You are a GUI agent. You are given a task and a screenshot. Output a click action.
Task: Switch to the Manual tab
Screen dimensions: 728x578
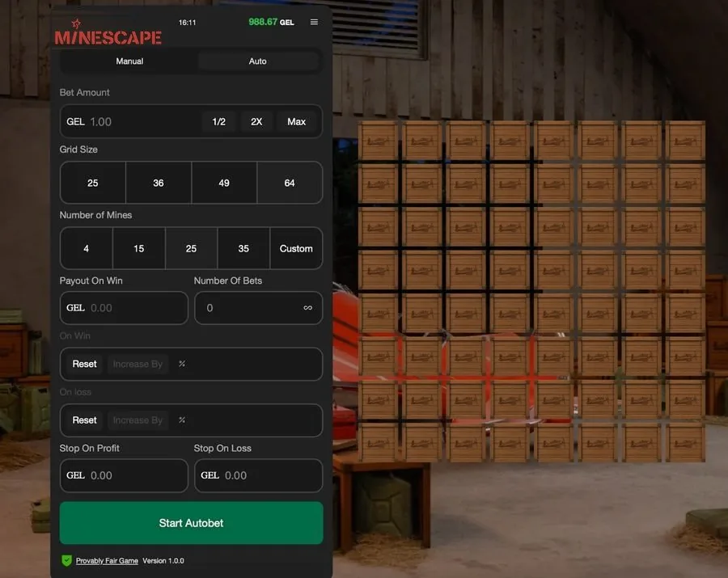coord(129,61)
